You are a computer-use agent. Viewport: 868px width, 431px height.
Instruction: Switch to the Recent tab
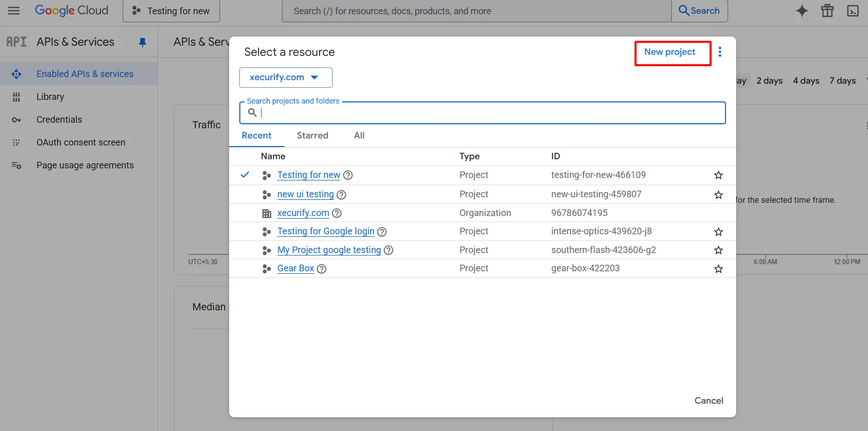(x=257, y=135)
